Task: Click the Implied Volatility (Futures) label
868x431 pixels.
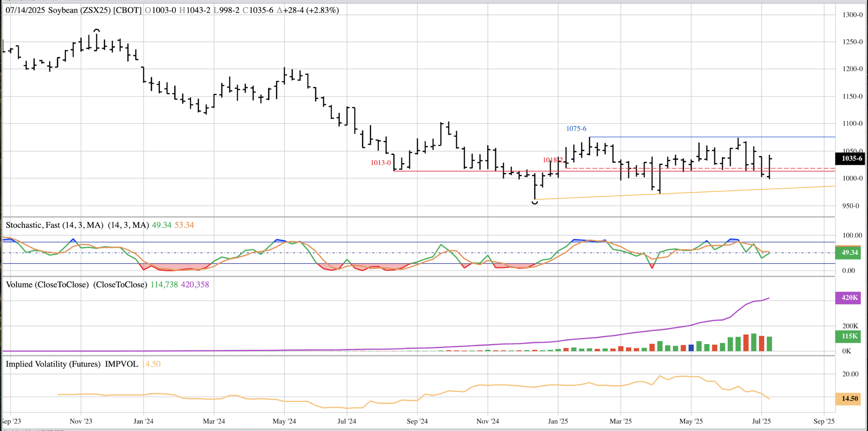Action: point(53,364)
